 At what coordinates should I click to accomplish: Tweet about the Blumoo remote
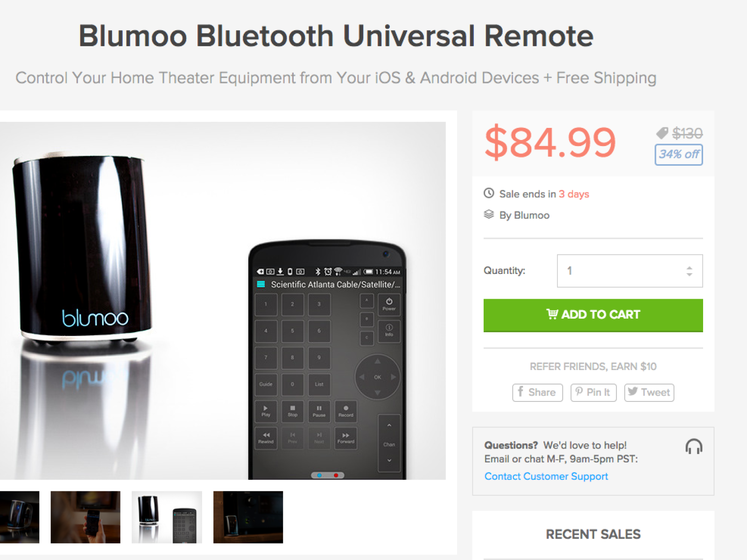tap(649, 392)
